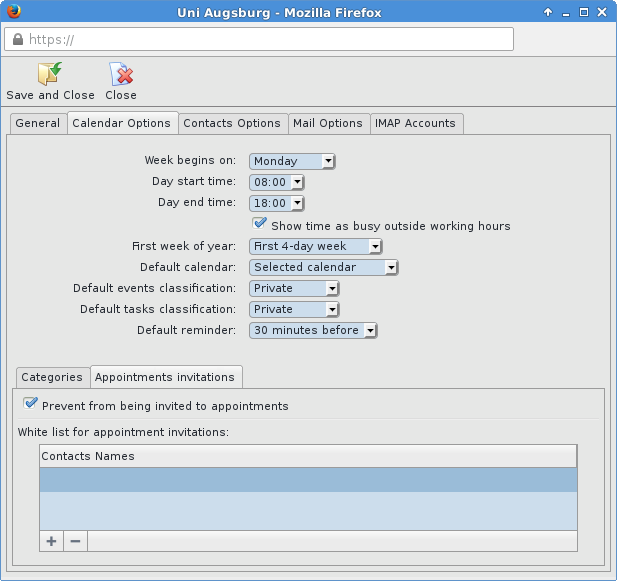Click the lock icon in address bar
The image size is (617, 581).
(x=16, y=40)
